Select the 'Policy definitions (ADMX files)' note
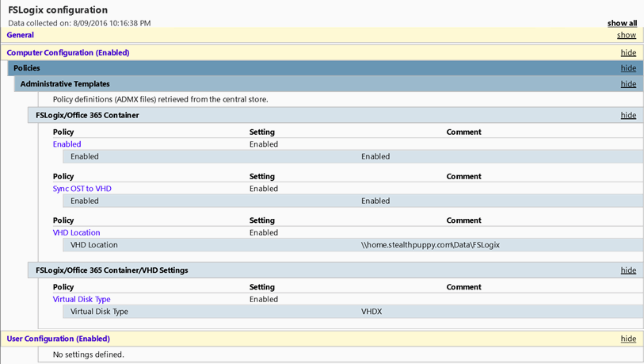 coord(161,100)
